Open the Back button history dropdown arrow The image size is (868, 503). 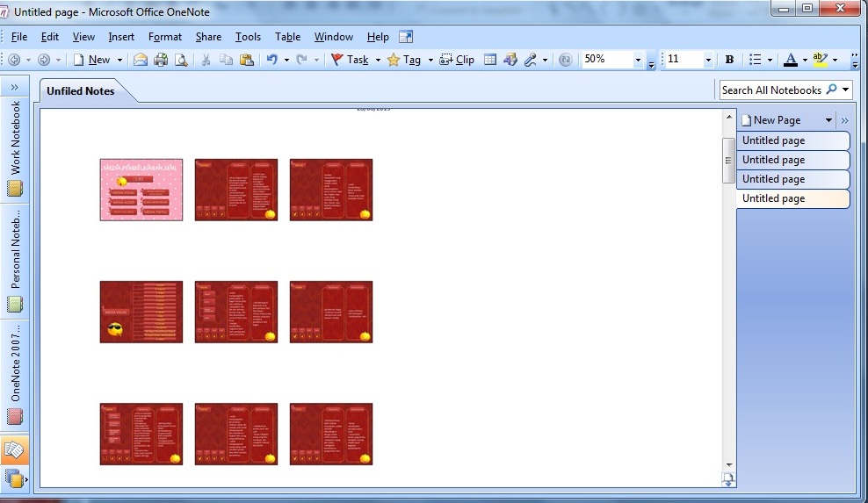pyautogui.click(x=28, y=60)
